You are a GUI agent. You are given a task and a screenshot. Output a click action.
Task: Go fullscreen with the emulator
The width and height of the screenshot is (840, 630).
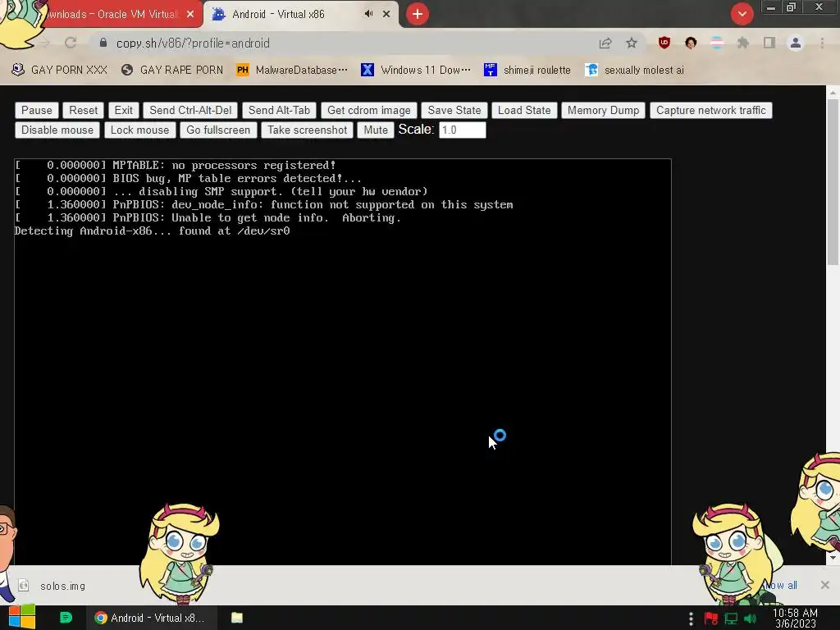click(x=218, y=130)
